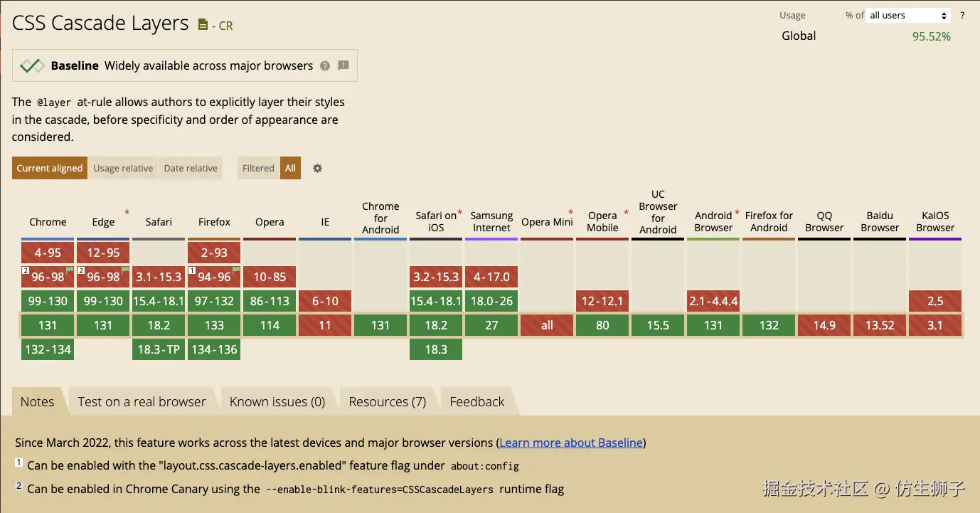The width and height of the screenshot is (980, 513).
Task: Toggle the Filtered browsers view
Action: tap(258, 168)
